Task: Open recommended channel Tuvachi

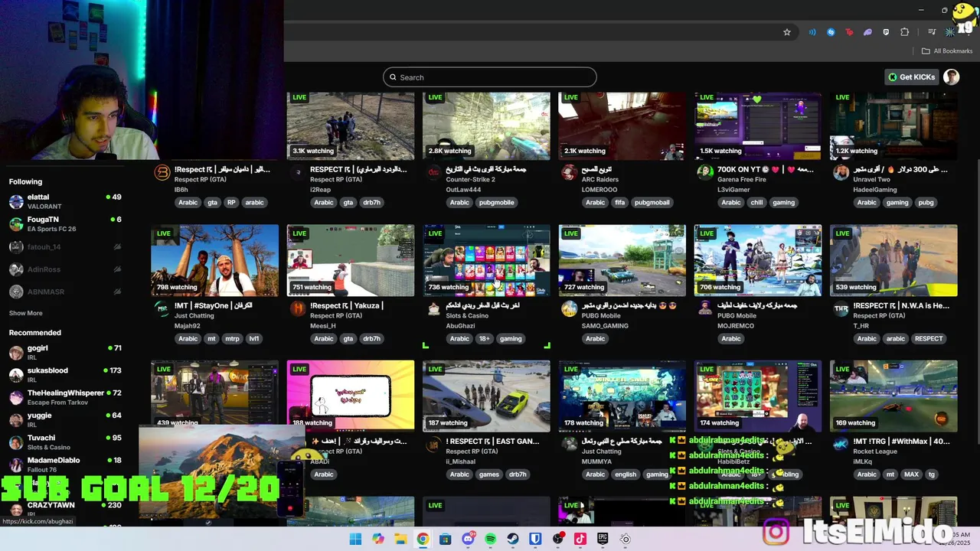Action: tap(64, 442)
